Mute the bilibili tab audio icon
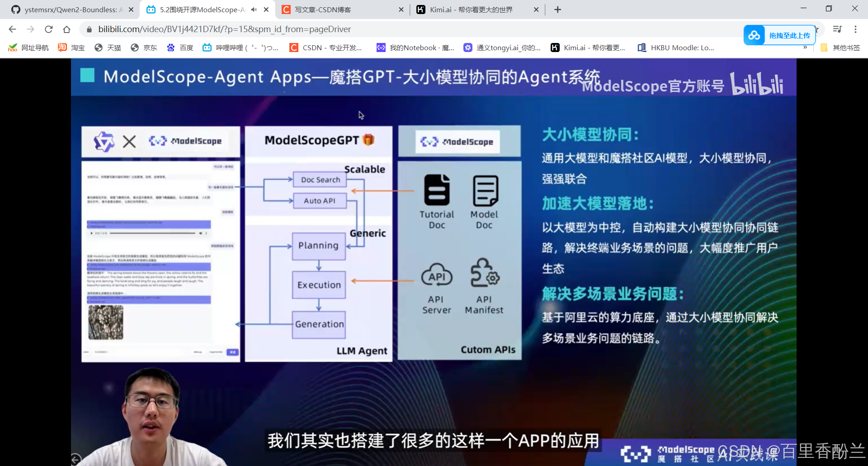This screenshot has height=466, width=868. pyautogui.click(x=254, y=10)
